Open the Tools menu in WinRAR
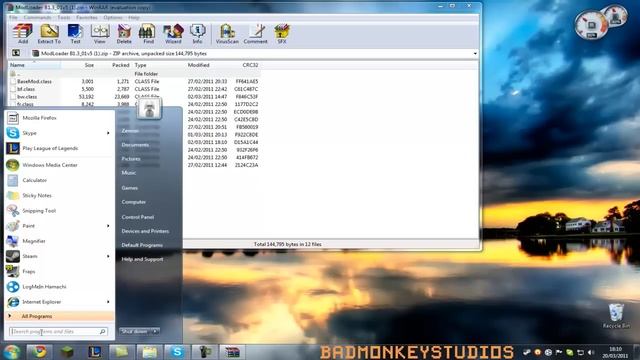 63,18
